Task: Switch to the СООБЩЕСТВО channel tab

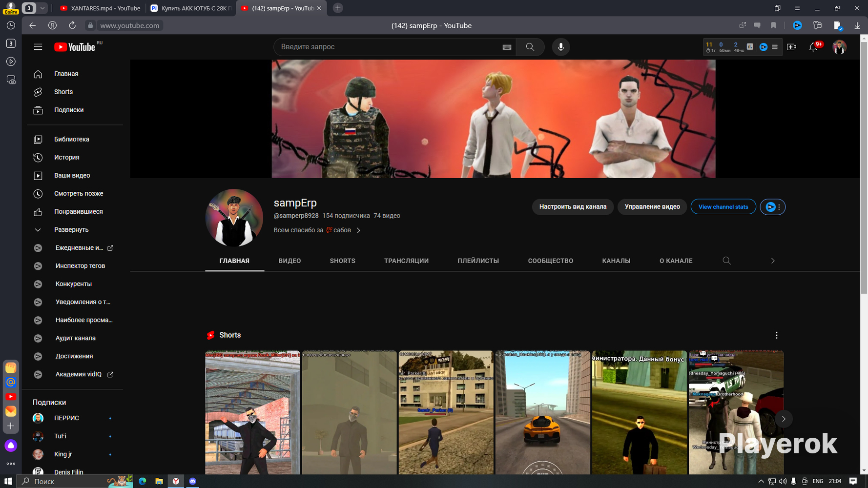Action: point(550,261)
